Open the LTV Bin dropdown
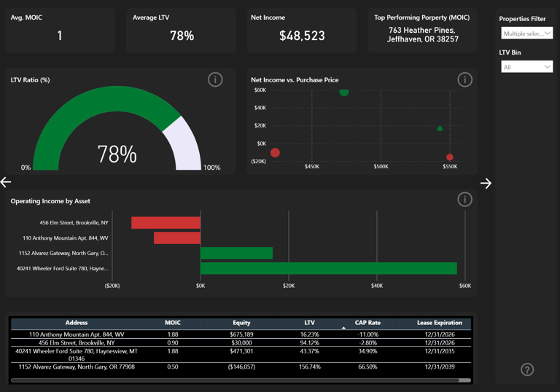 526,67
